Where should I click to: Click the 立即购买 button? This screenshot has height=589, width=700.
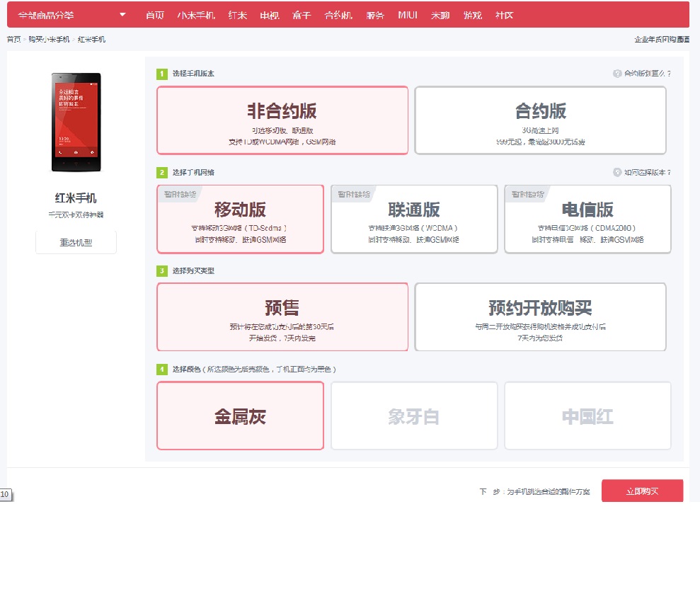642,491
